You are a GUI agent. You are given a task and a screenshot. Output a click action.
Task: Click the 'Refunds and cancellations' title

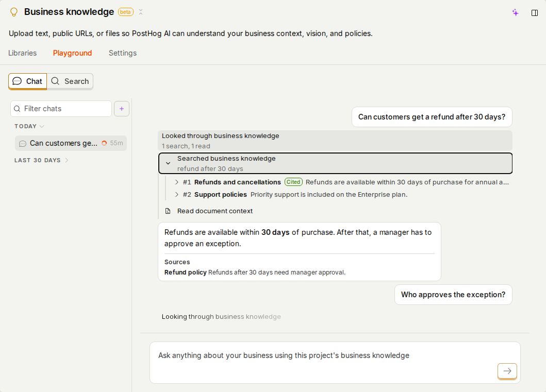(x=238, y=182)
